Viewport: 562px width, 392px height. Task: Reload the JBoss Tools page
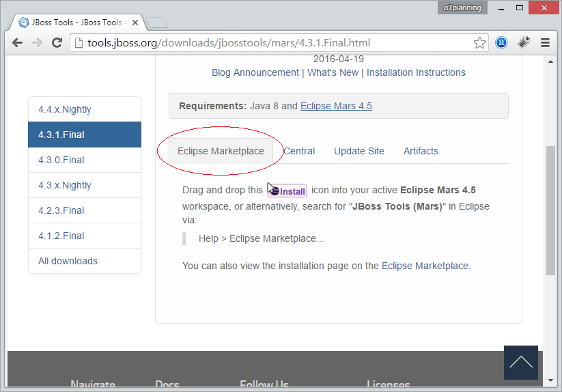pos(57,43)
